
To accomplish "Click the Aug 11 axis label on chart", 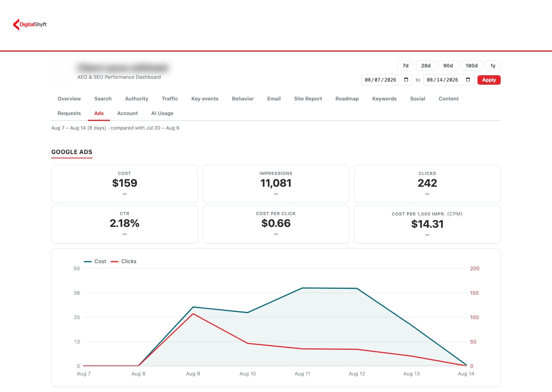I will pyautogui.click(x=302, y=374).
